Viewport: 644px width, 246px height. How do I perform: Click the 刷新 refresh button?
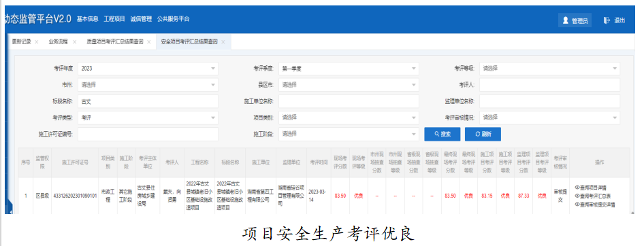click(x=483, y=134)
